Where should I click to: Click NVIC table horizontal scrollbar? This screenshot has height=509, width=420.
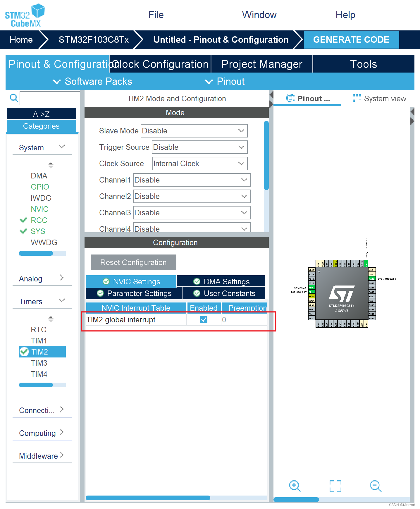tap(148, 498)
